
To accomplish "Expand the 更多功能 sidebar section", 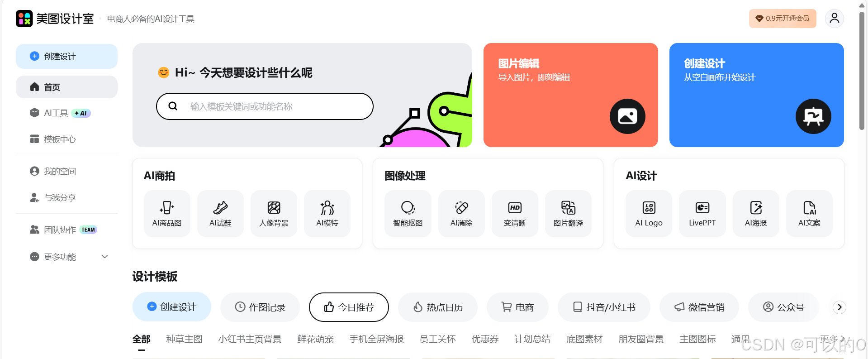I will [67, 257].
